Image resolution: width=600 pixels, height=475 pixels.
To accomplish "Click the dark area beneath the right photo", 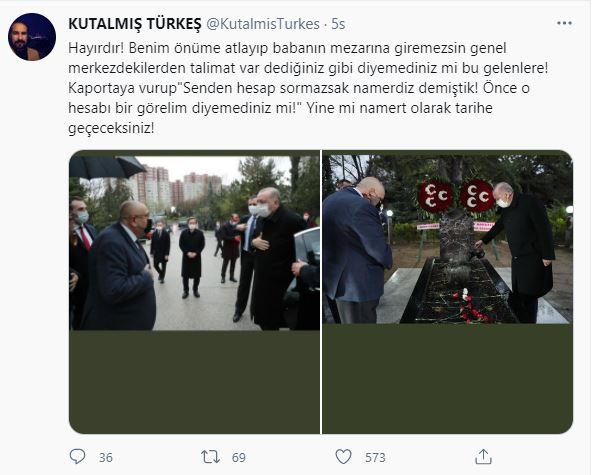I will 448,379.
